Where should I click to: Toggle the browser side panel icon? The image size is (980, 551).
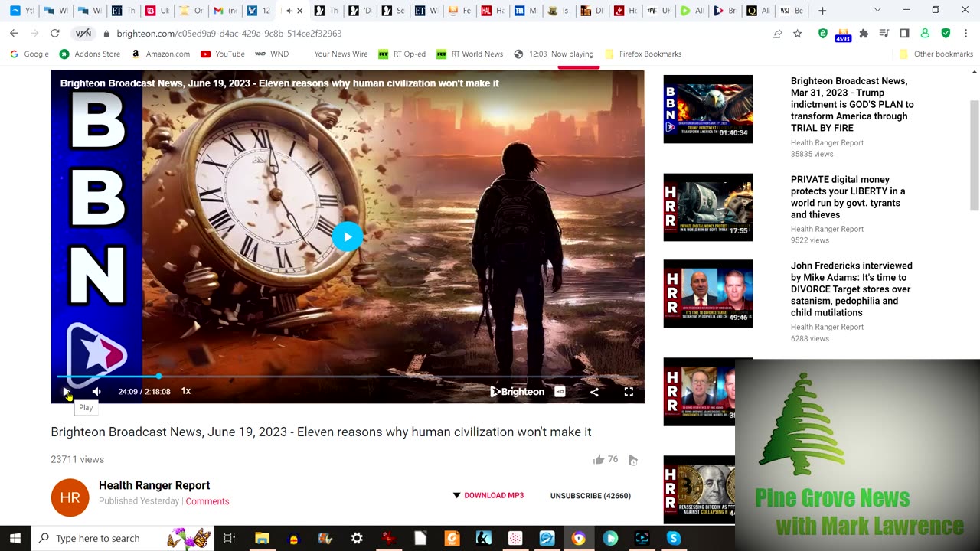904,33
